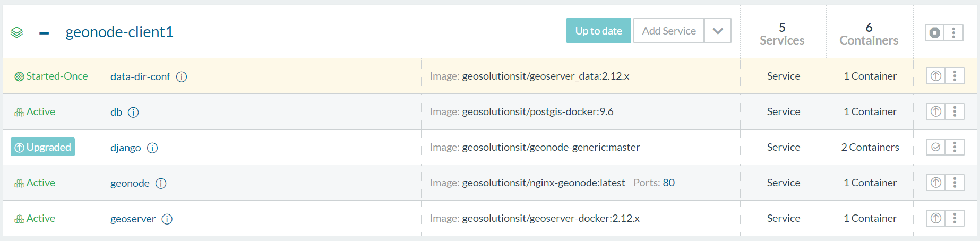Open the db service actions menu
The width and height of the screenshot is (980, 241).
(x=955, y=111)
